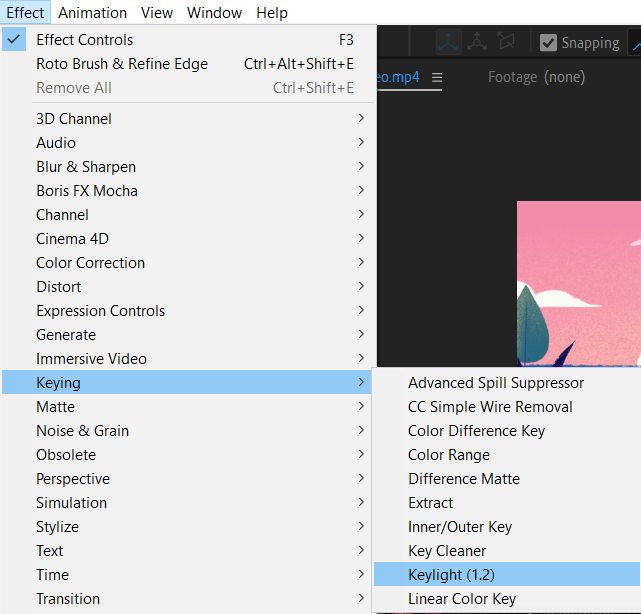641x614 pixels.
Task: Toggle the Snapping checkbox
Action: pyautogui.click(x=548, y=43)
